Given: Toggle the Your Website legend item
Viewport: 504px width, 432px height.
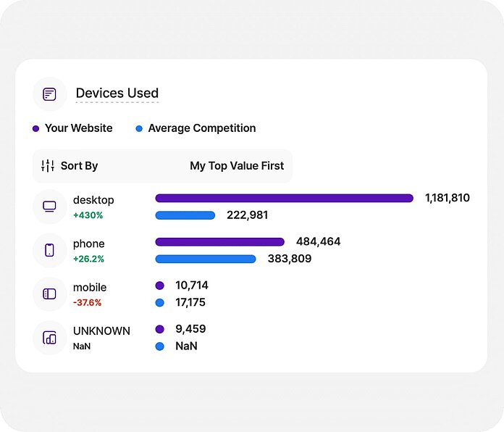Looking at the screenshot, I should tap(72, 128).
